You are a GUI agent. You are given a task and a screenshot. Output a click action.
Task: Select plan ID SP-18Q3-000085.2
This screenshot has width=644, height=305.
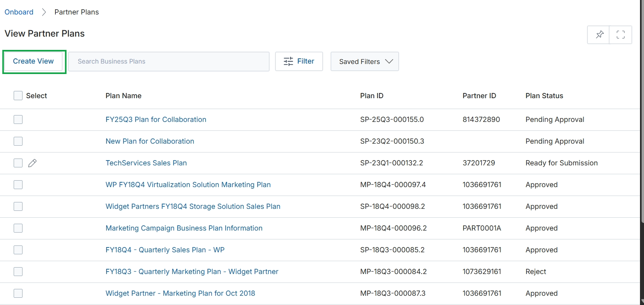point(392,250)
